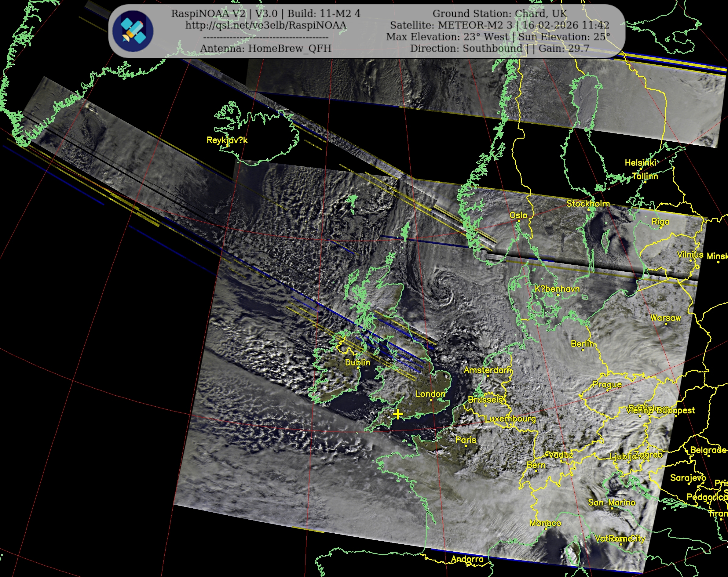Click the Stockholm city label

pyautogui.click(x=588, y=203)
